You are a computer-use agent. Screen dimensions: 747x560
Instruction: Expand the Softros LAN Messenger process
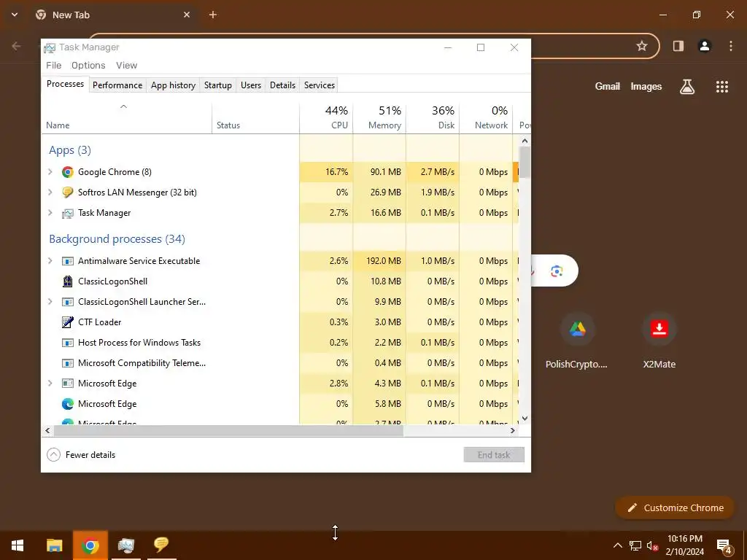pos(50,192)
